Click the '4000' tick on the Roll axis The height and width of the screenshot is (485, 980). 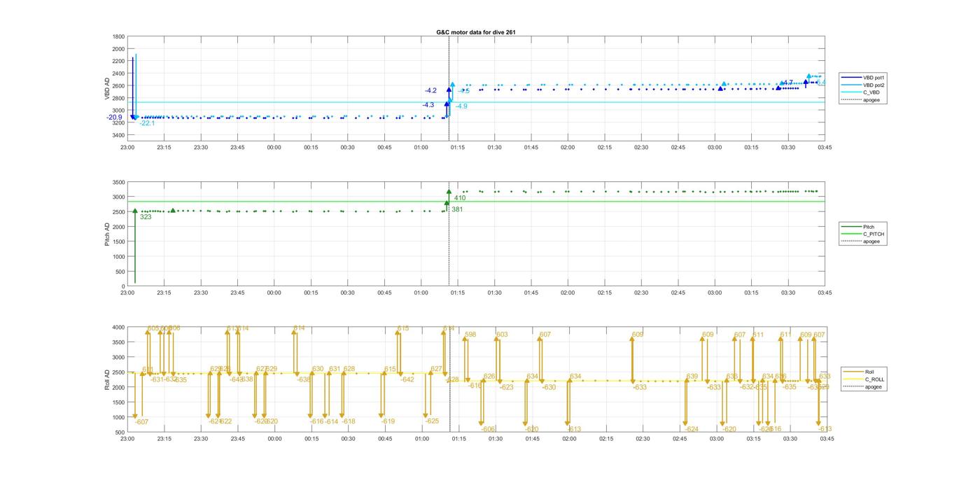(118, 328)
